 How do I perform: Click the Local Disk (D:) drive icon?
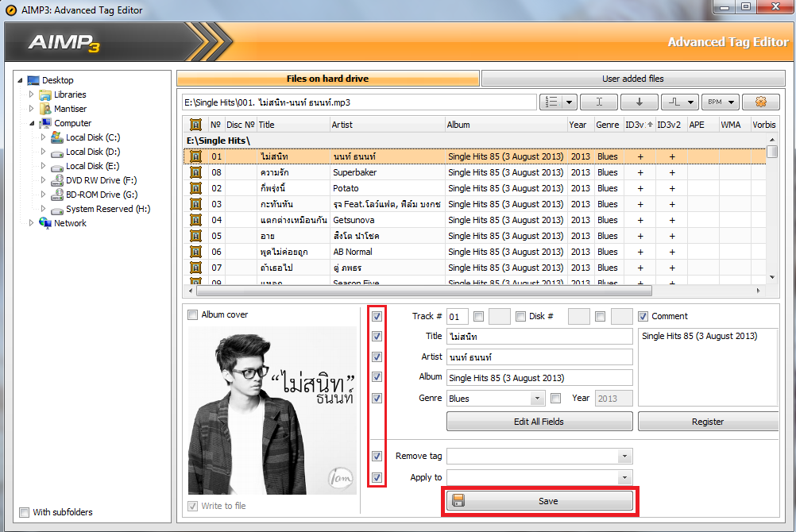(57, 152)
